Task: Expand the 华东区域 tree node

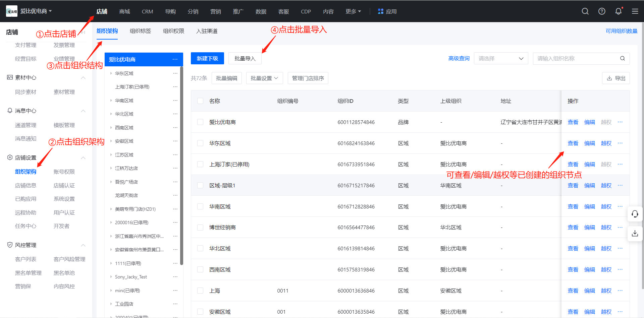Action: tap(111, 73)
